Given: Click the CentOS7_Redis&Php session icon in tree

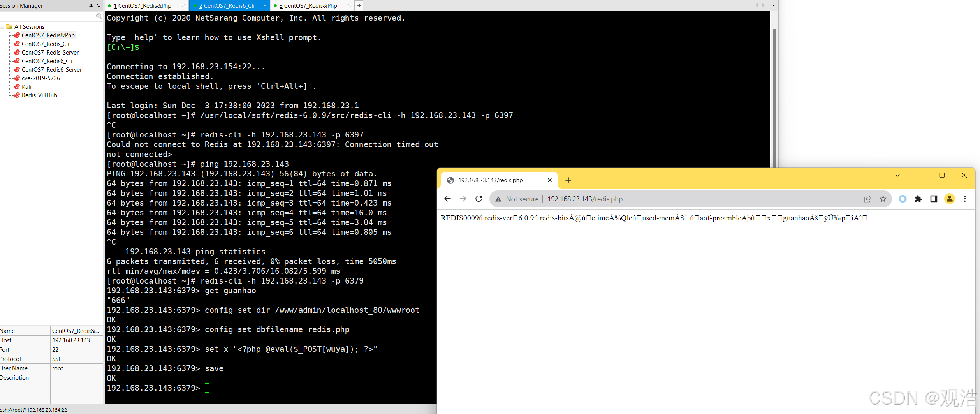Looking at the screenshot, I should (x=17, y=35).
